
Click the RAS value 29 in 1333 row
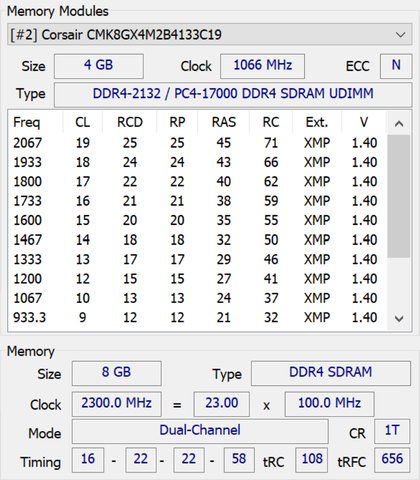coord(224,259)
